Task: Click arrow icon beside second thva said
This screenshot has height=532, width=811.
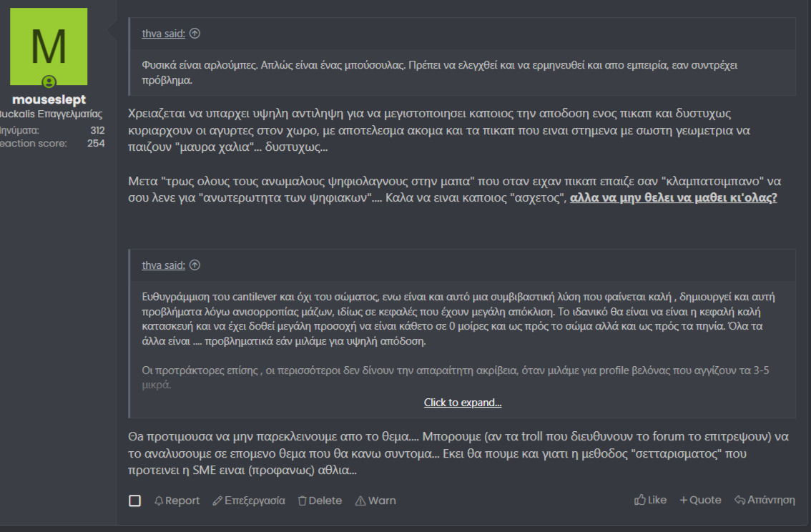Action: (x=195, y=265)
